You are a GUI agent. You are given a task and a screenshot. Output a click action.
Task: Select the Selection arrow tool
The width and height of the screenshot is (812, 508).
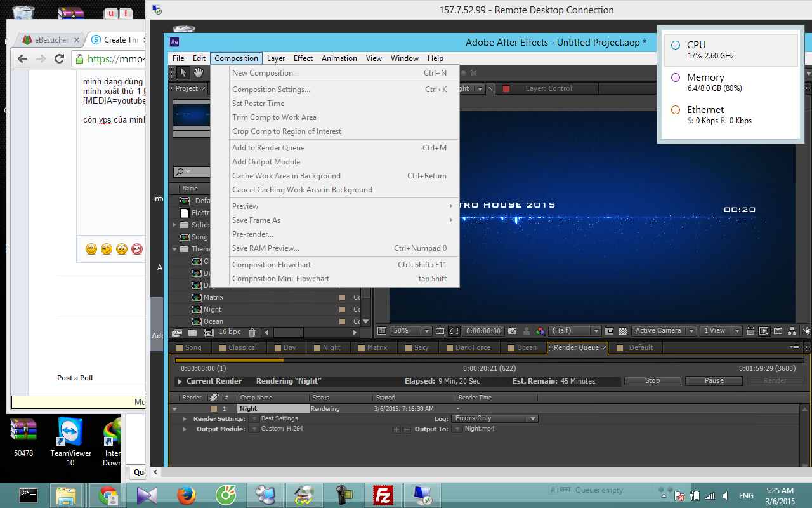click(x=183, y=72)
